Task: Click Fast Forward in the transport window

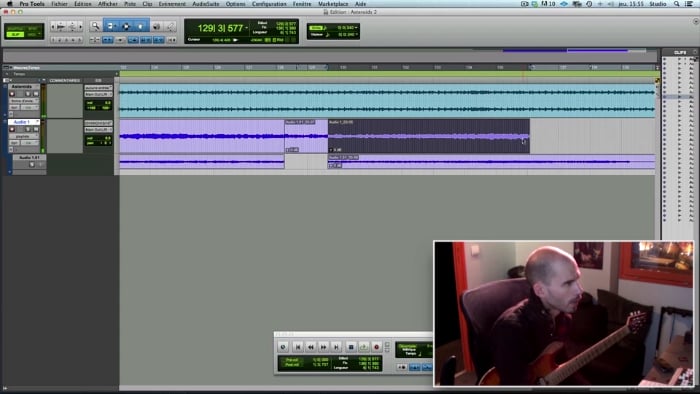Action: coord(324,347)
